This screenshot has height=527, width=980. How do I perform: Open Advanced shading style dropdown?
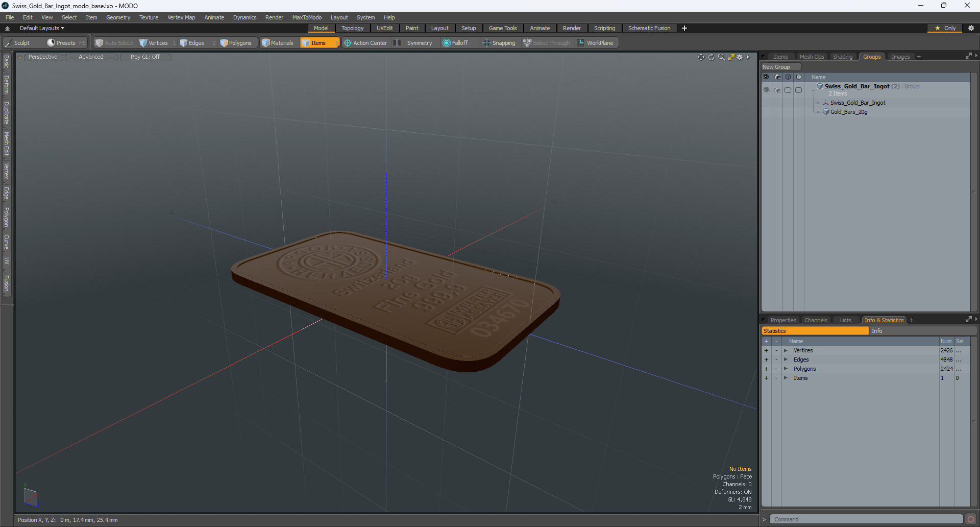[91, 57]
